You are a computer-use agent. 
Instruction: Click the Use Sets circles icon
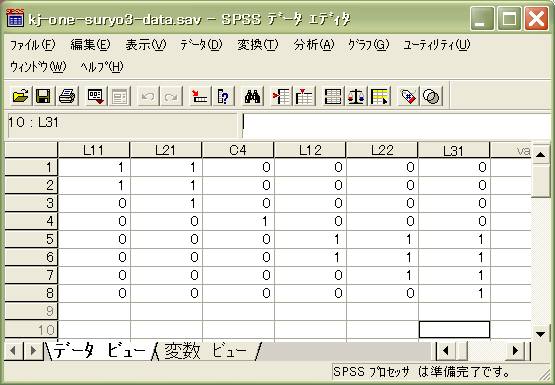tap(431, 96)
